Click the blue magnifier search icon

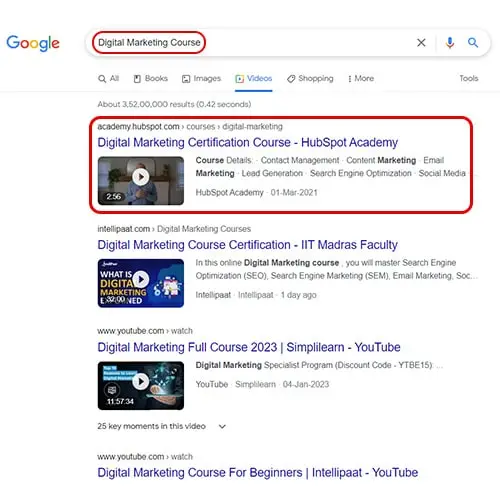[x=473, y=43]
